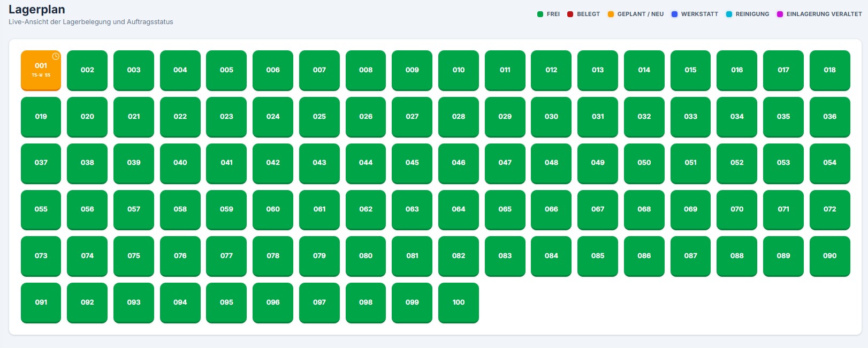Click the clock icon on slot 001
868x348 pixels.
[x=56, y=56]
